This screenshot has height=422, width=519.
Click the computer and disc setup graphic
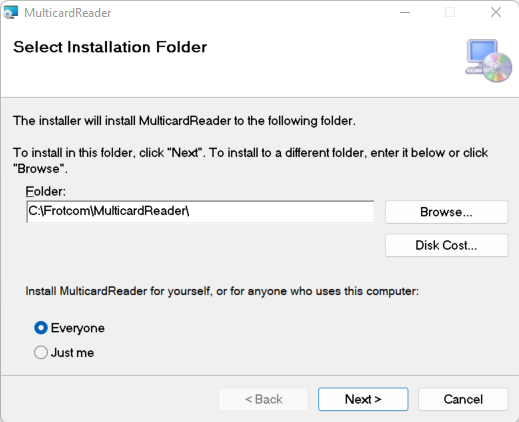pos(488,61)
